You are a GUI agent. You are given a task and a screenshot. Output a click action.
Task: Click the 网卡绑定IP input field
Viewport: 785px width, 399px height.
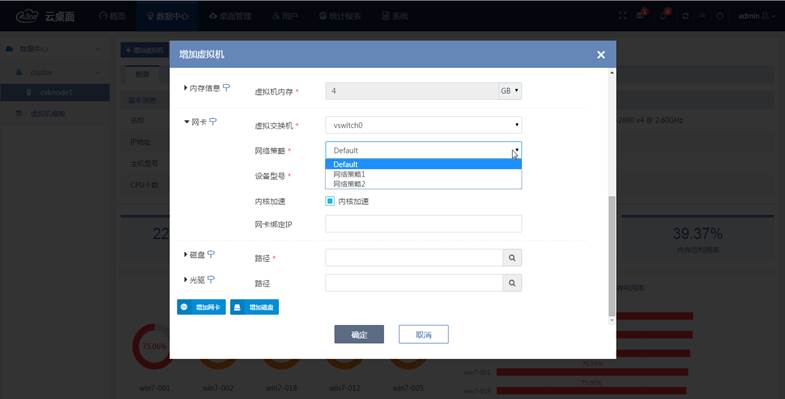pyautogui.click(x=424, y=224)
